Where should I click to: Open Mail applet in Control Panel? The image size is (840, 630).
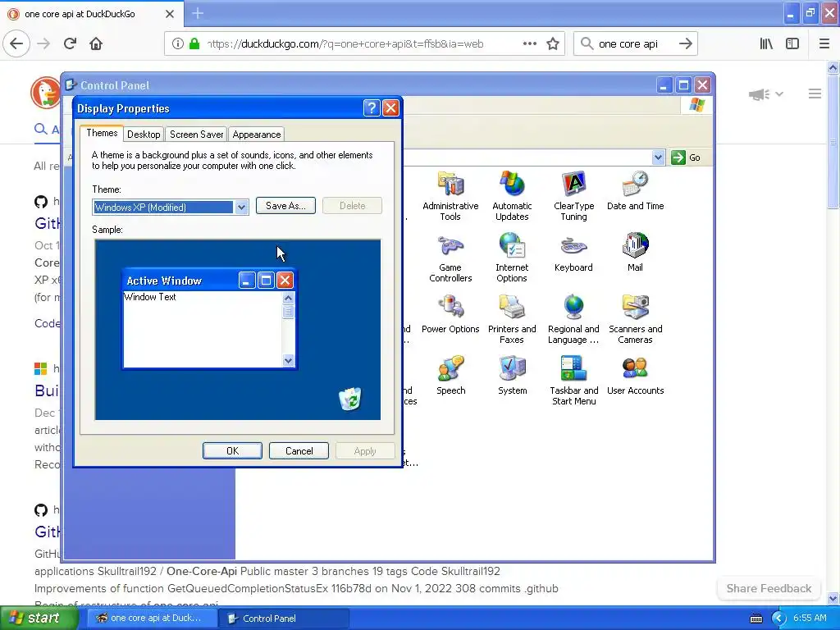(x=636, y=253)
